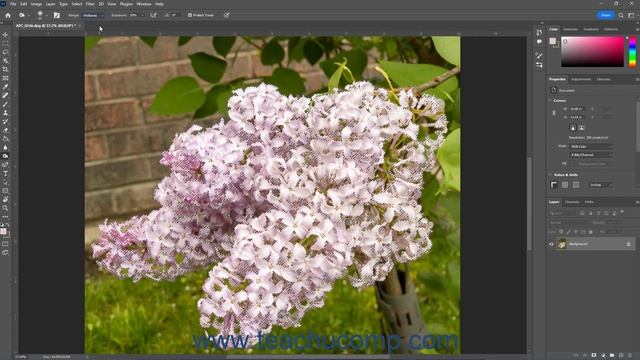Toggle Quick Mask mode icon
The height and width of the screenshot is (360, 640).
click(x=5, y=244)
